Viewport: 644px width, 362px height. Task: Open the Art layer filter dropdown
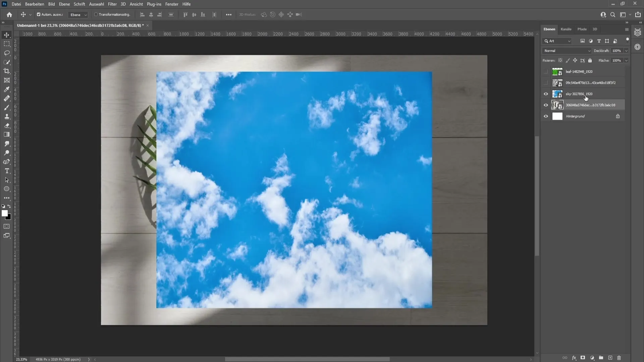(x=557, y=41)
